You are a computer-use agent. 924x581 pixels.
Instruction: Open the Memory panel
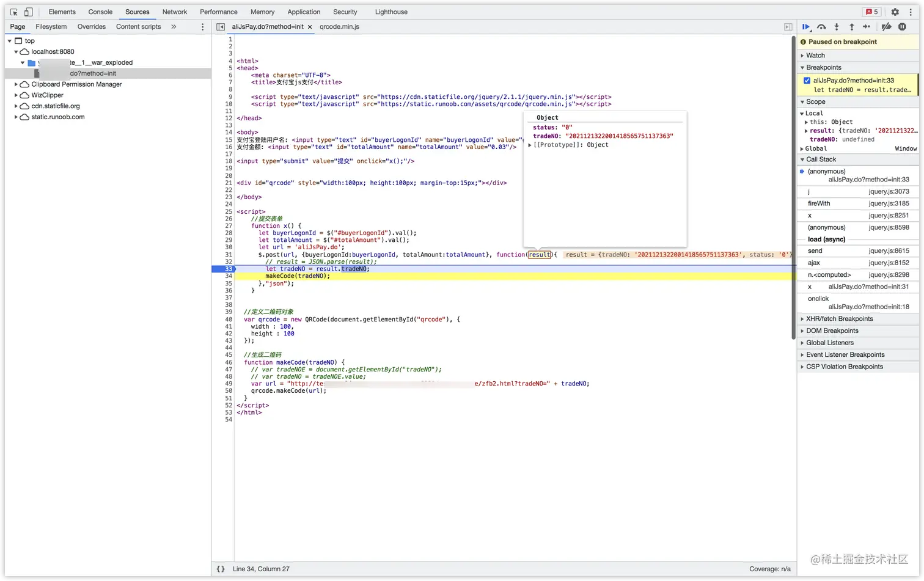262,12
